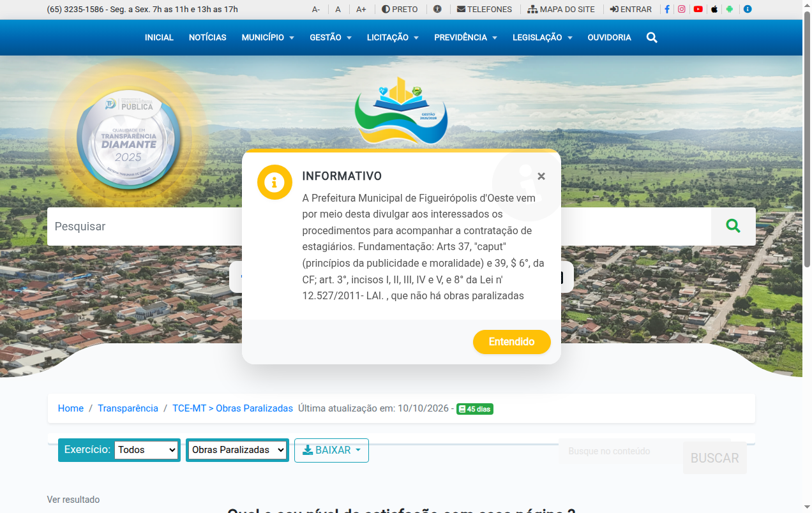Screen dimensions: 812x513
Task: Open BAIXAR download dropdown
Action: pos(331,450)
